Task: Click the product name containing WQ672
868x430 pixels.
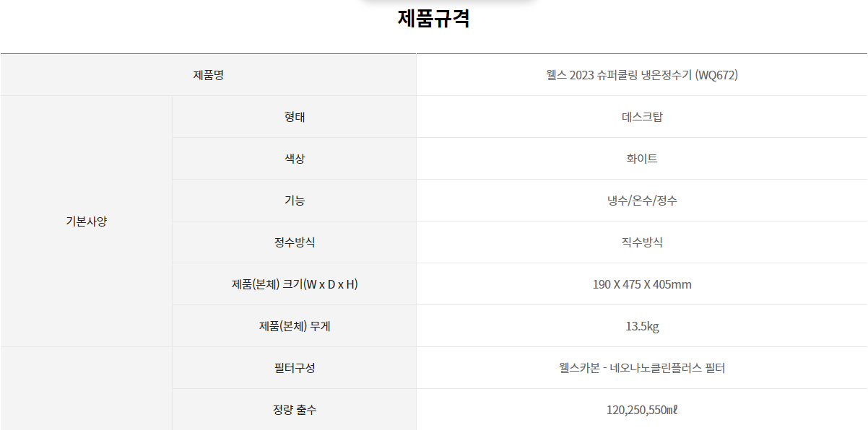Action: point(642,75)
